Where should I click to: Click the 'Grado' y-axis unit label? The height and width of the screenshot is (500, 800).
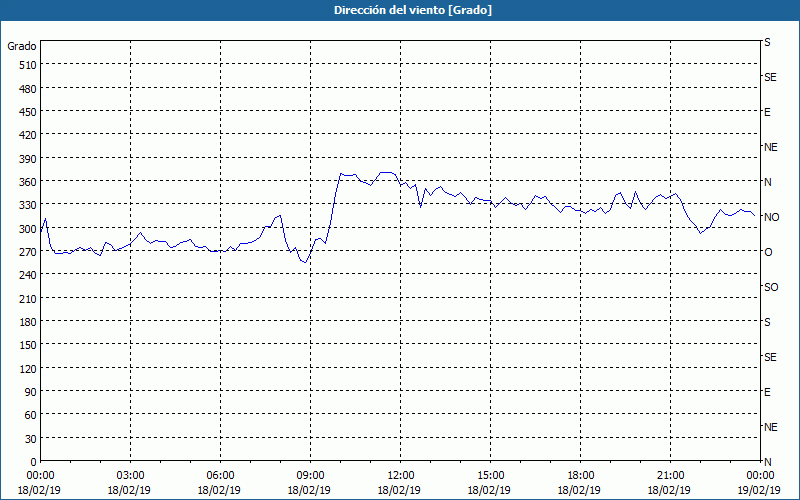coord(22,46)
